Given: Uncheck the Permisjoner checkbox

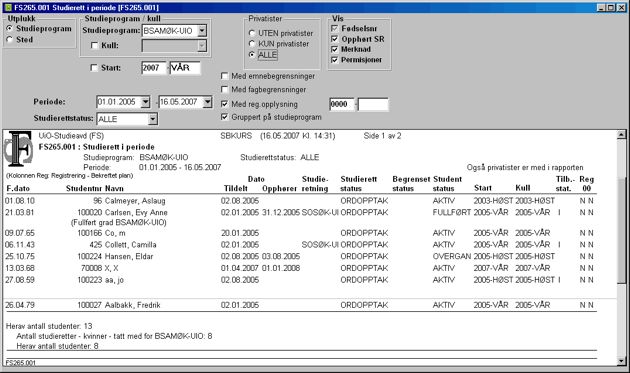Looking at the screenshot, I should (334, 59).
